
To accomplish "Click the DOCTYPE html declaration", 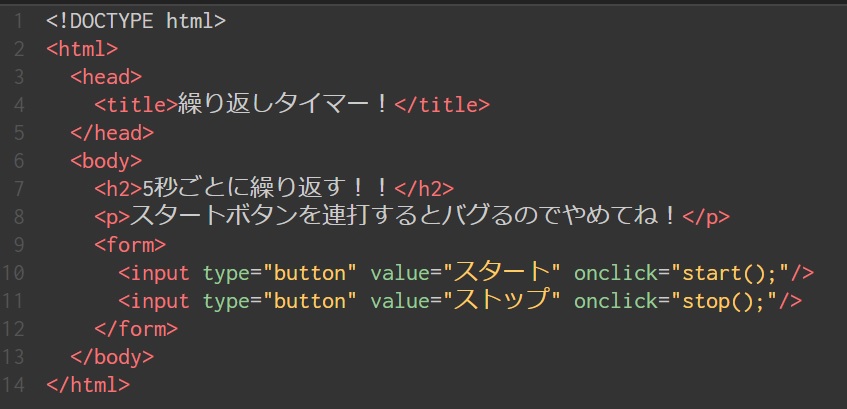I will point(136,20).
